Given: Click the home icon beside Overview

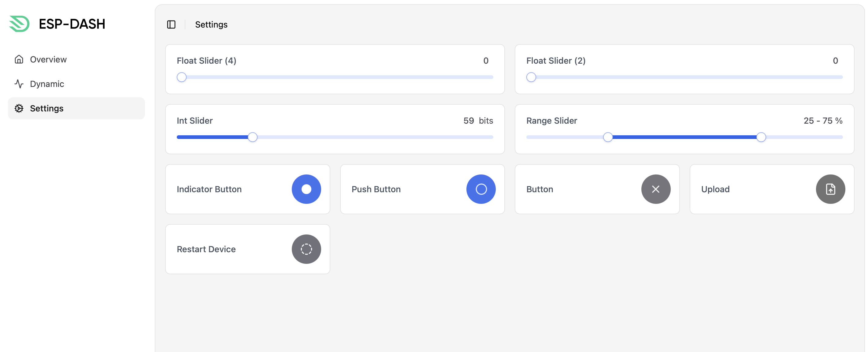Looking at the screenshot, I should pyautogui.click(x=19, y=59).
